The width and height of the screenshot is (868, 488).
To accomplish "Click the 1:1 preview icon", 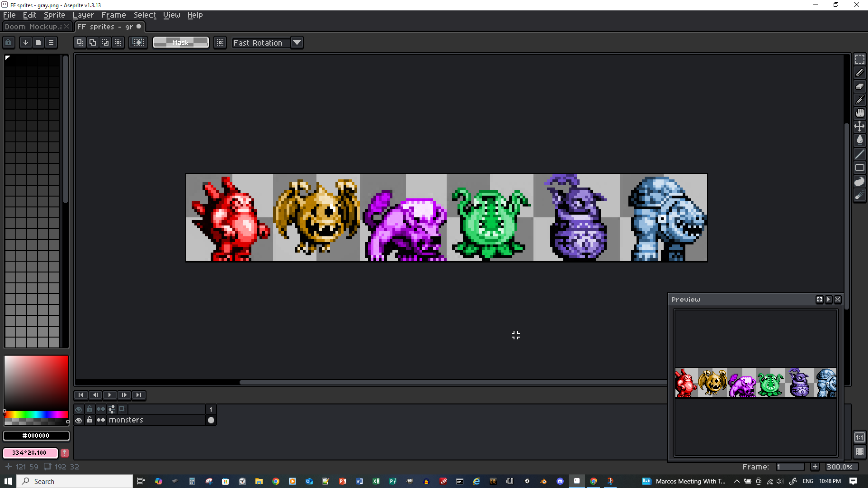I will coord(859,437).
